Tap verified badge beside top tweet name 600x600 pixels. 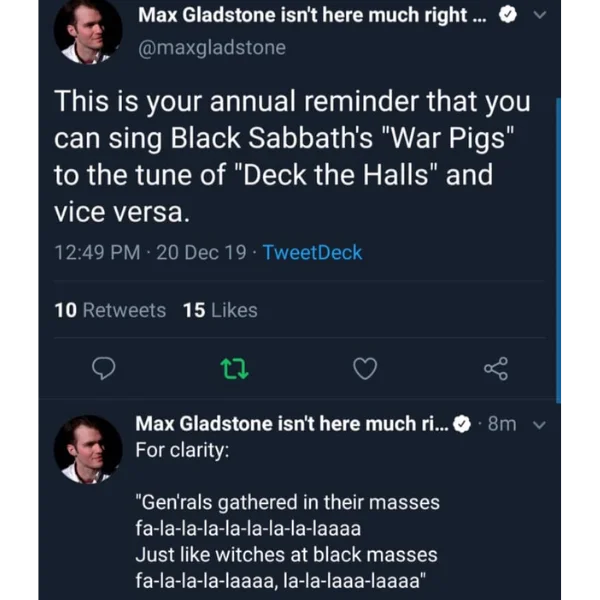[x=508, y=15]
